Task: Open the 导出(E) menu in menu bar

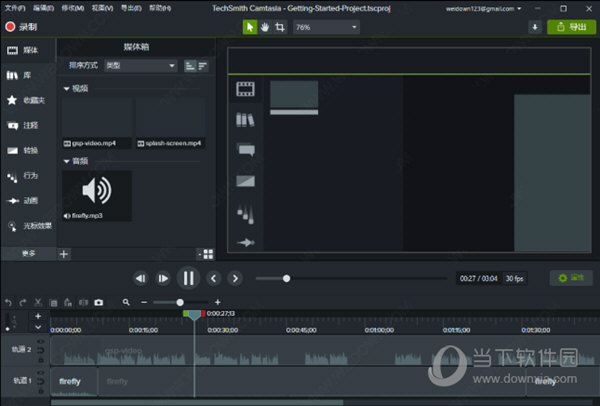Action: [131, 8]
